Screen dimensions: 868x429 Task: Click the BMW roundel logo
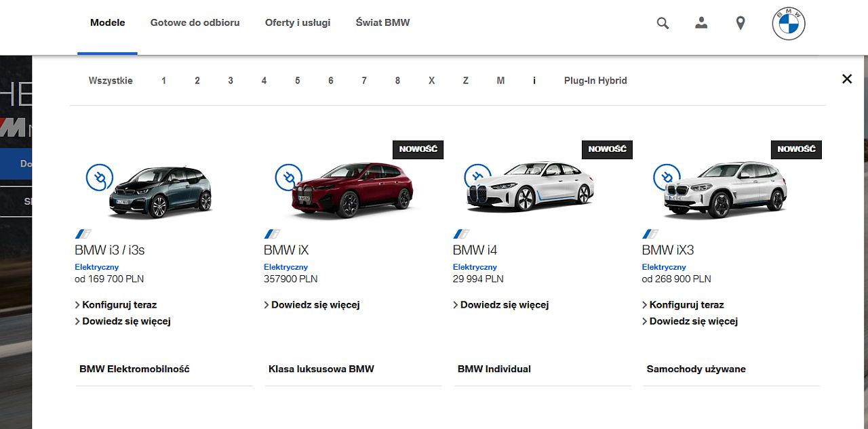point(789,23)
